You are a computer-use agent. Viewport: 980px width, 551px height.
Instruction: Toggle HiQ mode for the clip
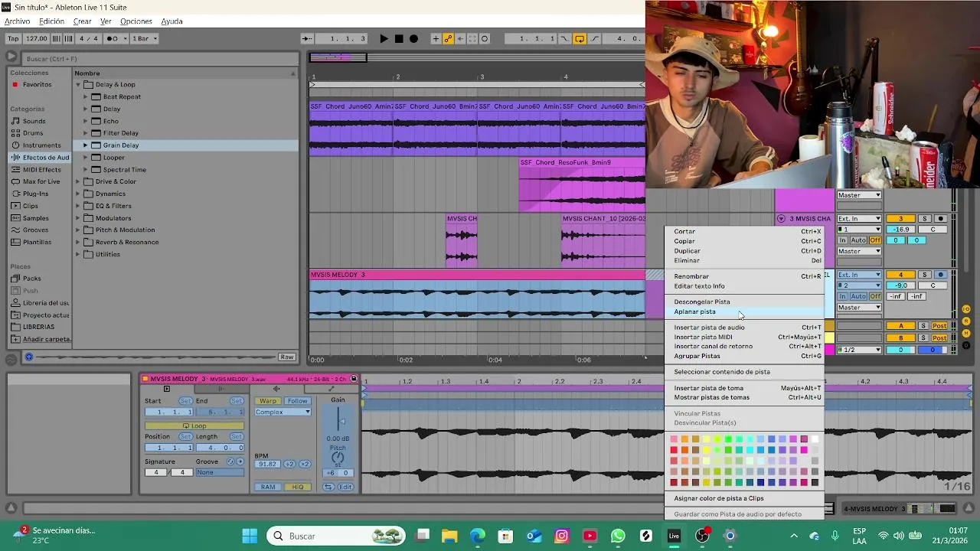click(x=297, y=487)
